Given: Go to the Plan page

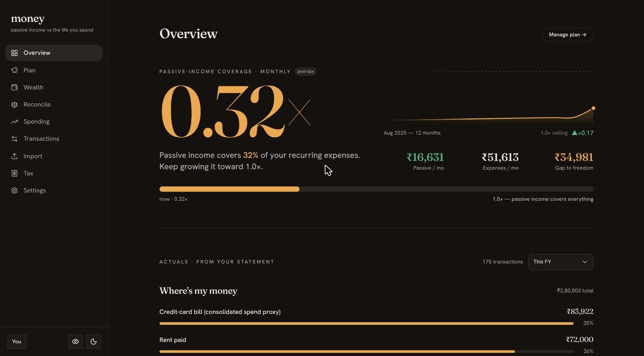Looking at the screenshot, I should pyautogui.click(x=54, y=70).
